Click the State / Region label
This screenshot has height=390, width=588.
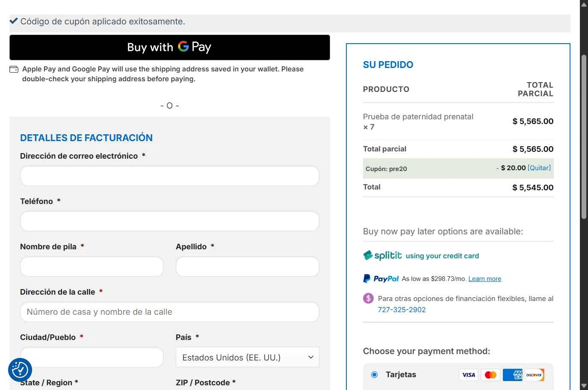click(x=49, y=383)
